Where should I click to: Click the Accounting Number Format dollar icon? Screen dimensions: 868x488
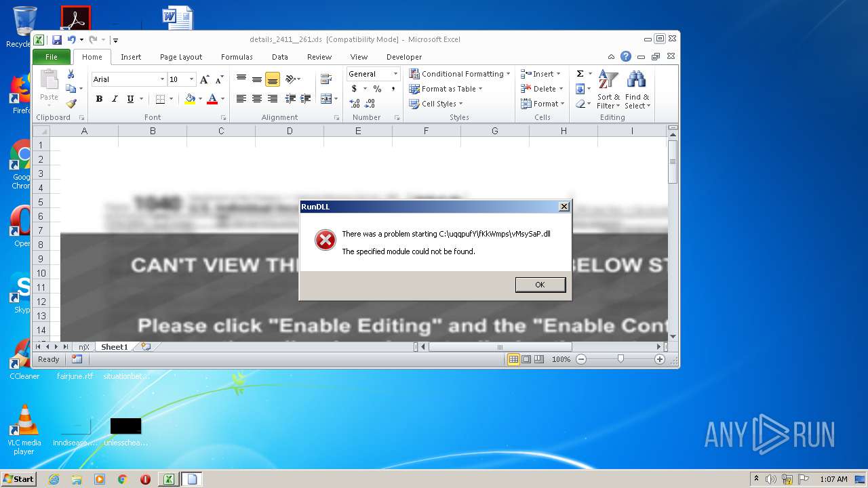point(354,89)
